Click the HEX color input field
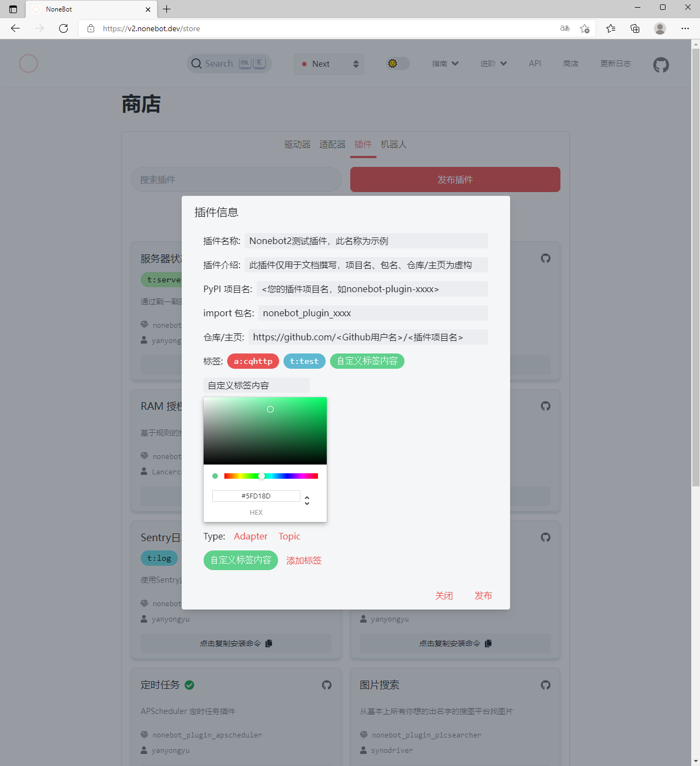The image size is (700, 766). [x=256, y=496]
